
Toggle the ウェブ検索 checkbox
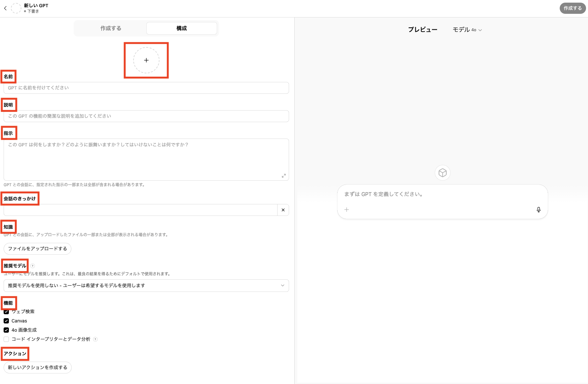[x=6, y=312]
